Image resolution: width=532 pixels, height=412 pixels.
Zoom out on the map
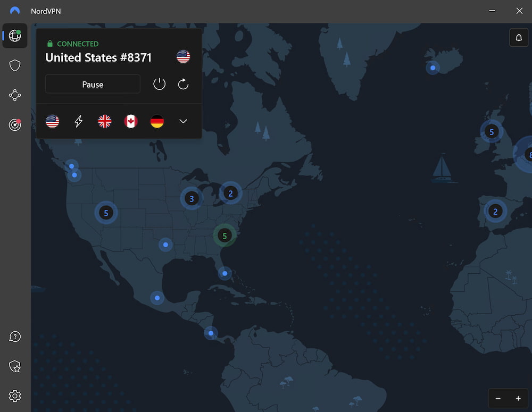tap(498, 398)
